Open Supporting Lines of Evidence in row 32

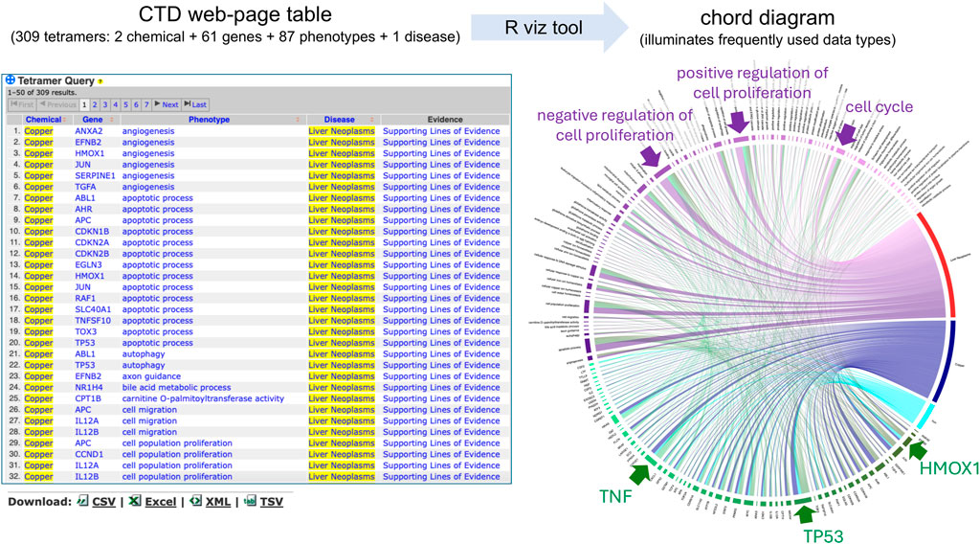pos(441,476)
